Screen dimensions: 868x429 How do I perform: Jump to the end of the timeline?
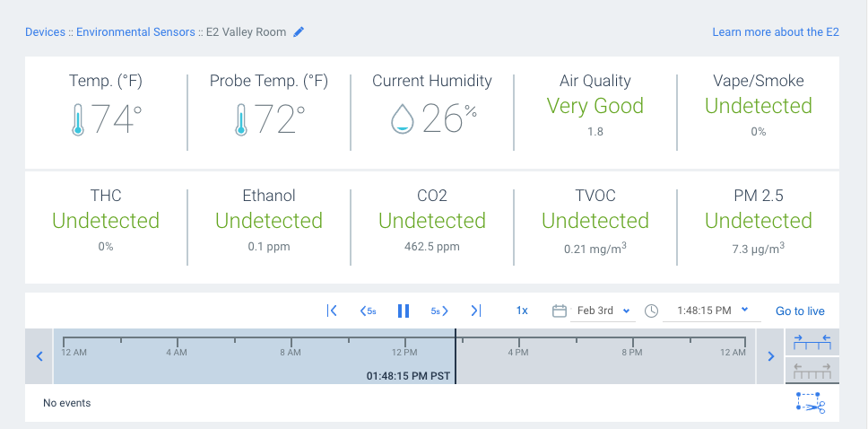476,311
